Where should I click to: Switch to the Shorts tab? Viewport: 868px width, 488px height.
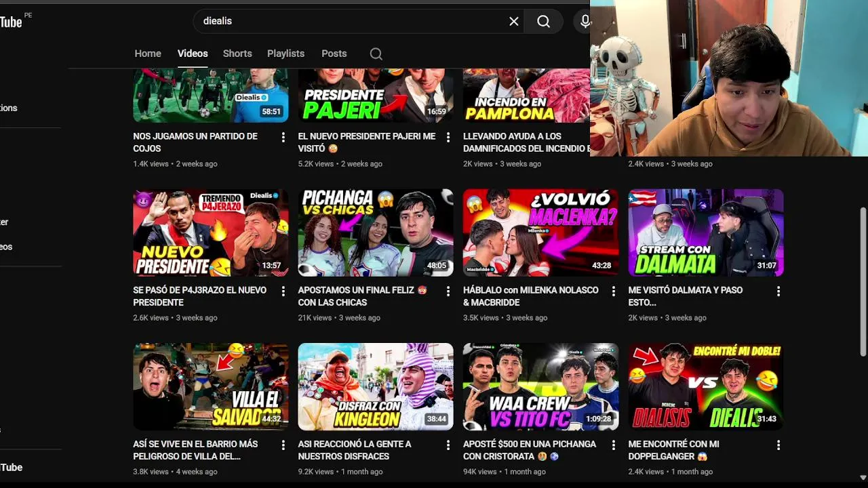237,54
